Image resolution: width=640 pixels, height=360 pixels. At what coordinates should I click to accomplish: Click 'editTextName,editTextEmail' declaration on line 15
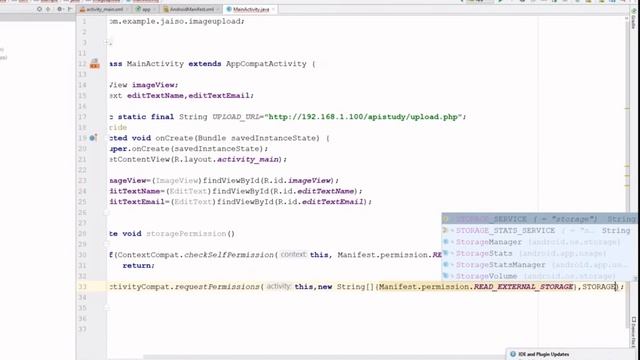point(190,96)
